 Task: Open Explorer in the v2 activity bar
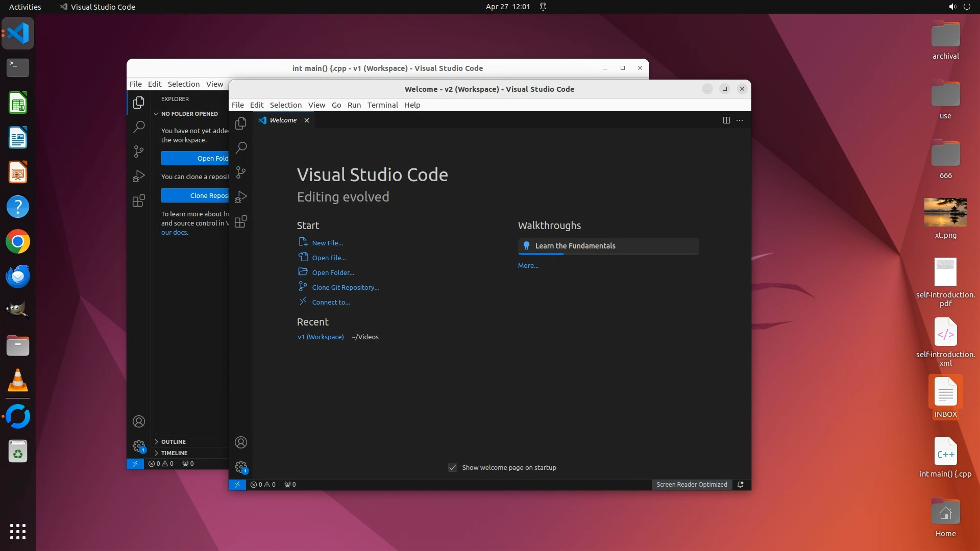pos(240,123)
